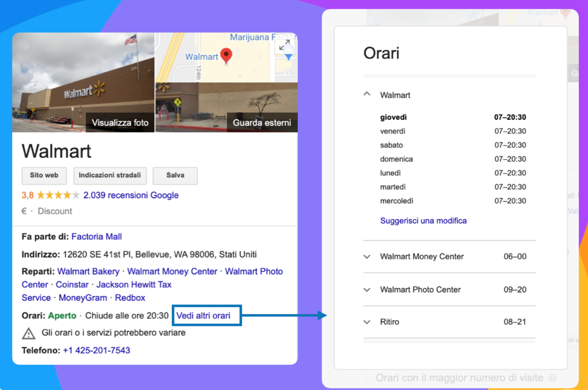
Task: Click the Salva button
Action: pyautogui.click(x=175, y=175)
